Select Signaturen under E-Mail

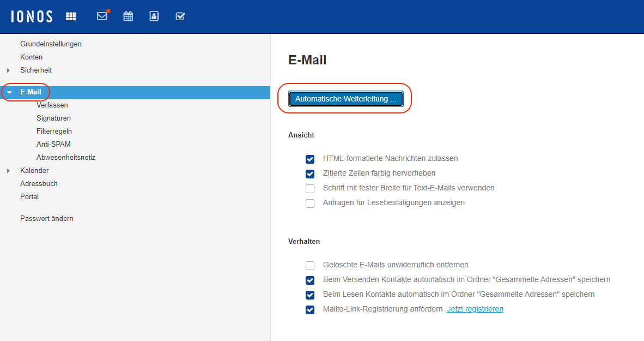(x=53, y=118)
